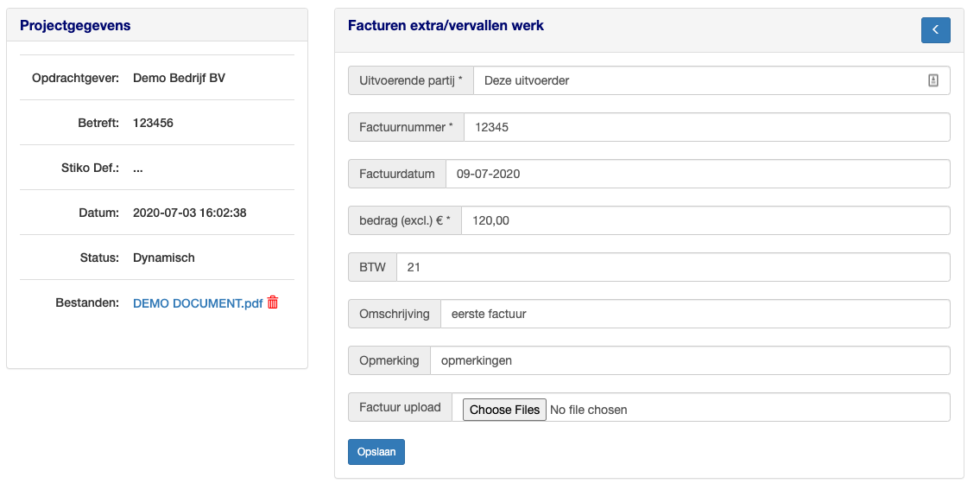Click Choose Files to upload invoice

coord(504,410)
